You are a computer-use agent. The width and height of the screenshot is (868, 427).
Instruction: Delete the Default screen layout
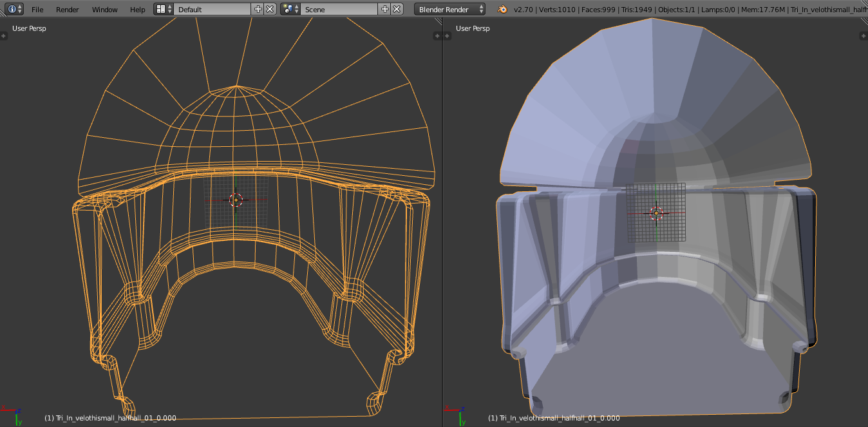coord(270,9)
